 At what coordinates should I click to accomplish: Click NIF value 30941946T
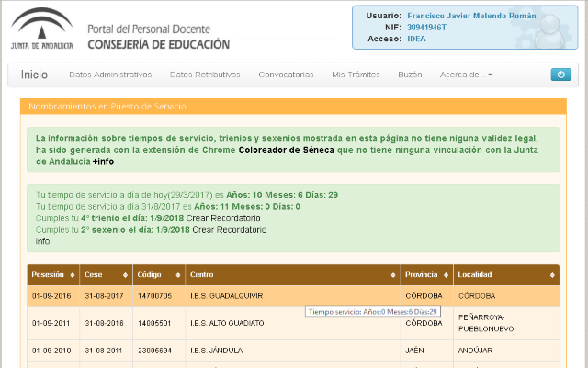tap(426, 28)
